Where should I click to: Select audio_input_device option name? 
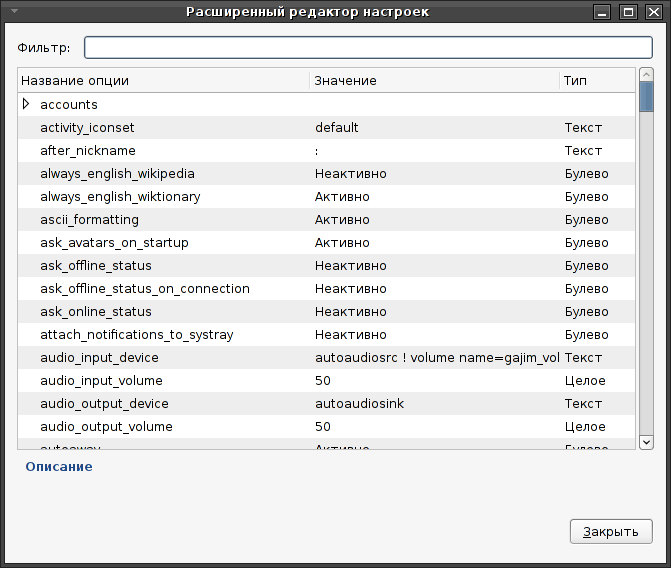click(x=99, y=358)
